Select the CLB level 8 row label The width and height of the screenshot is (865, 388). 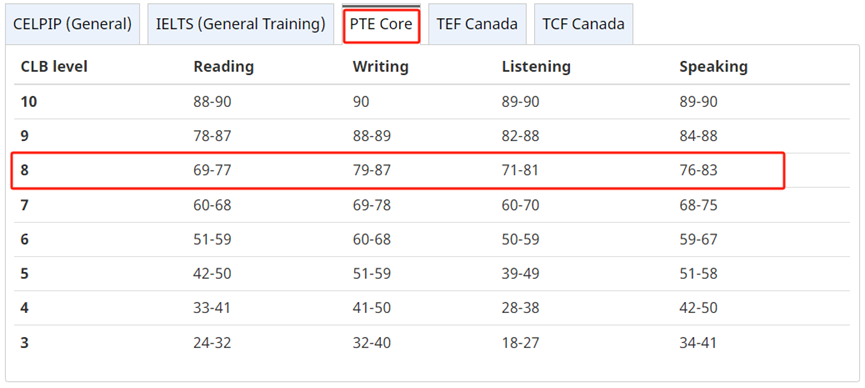click(x=25, y=171)
